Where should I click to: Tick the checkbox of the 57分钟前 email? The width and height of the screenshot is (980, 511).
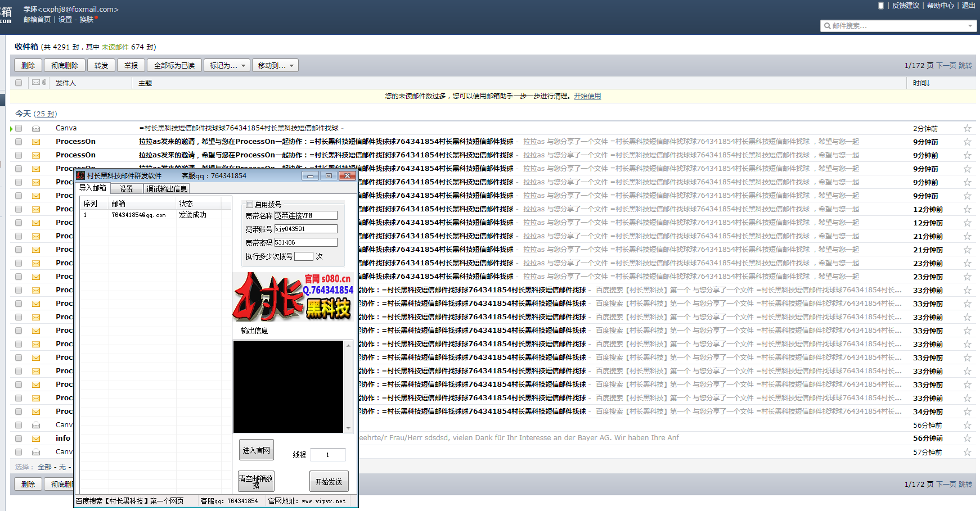(19, 452)
